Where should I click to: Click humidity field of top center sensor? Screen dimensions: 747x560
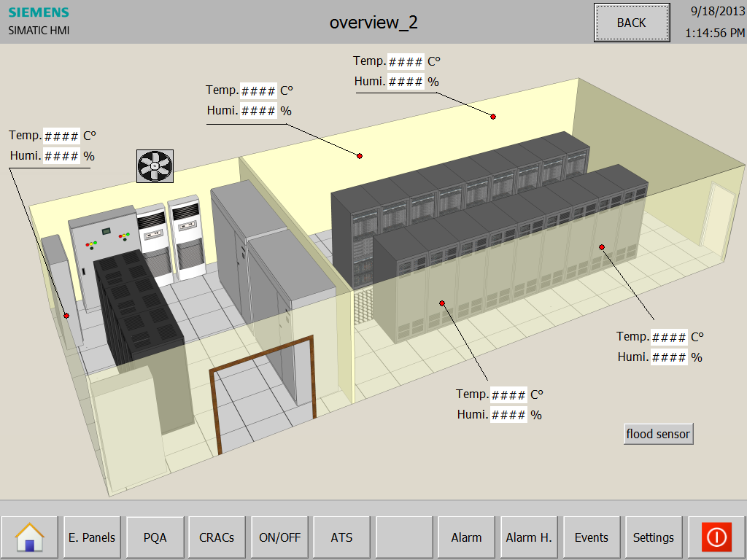click(258, 111)
